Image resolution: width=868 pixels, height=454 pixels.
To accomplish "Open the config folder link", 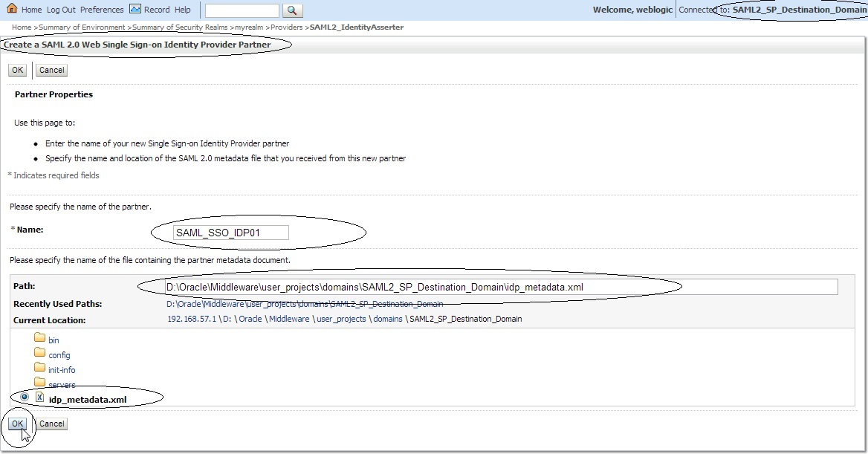I will tap(59, 355).
